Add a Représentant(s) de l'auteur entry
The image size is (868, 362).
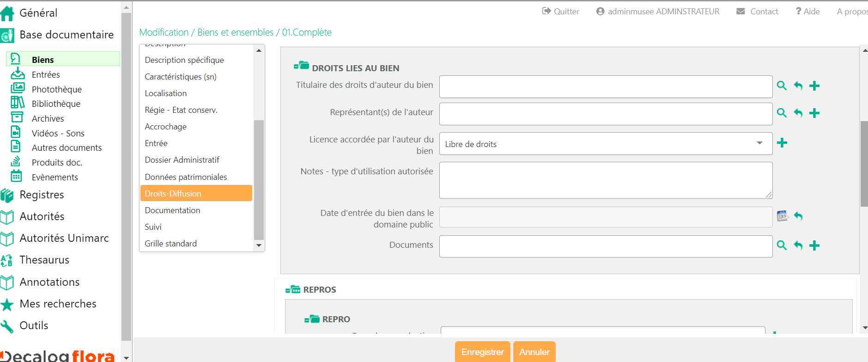click(x=815, y=113)
